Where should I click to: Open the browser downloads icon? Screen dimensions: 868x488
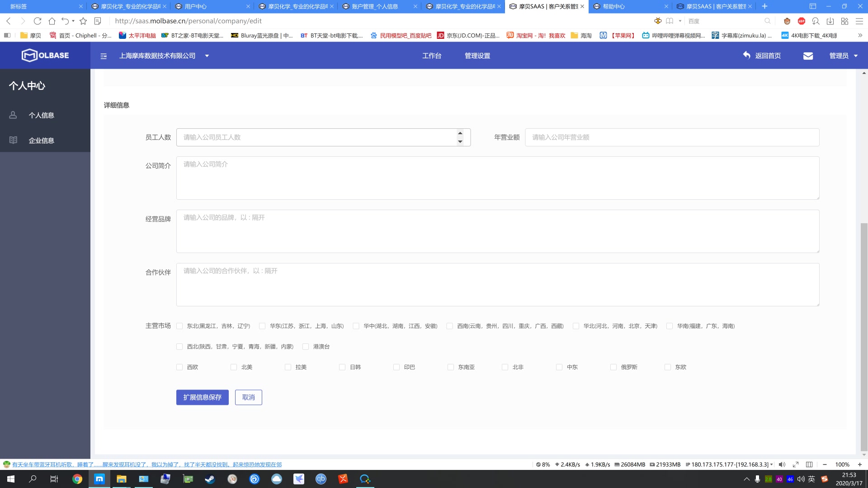[x=830, y=21]
